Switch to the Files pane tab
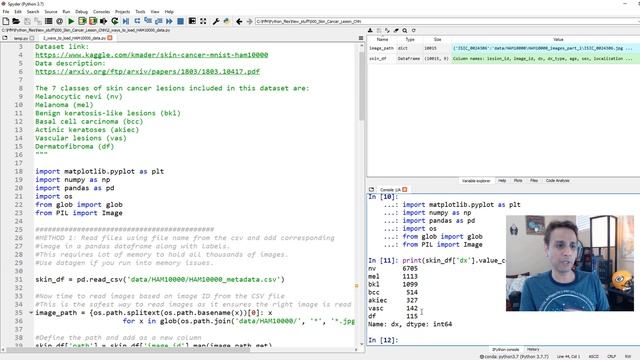Screen dimensions: 640x360 (534, 180)
